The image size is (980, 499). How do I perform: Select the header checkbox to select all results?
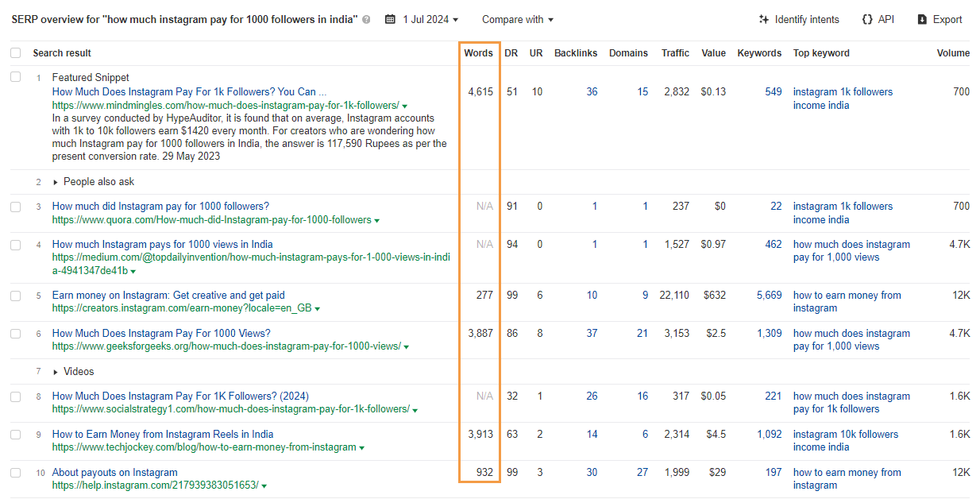click(x=14, y=52)
